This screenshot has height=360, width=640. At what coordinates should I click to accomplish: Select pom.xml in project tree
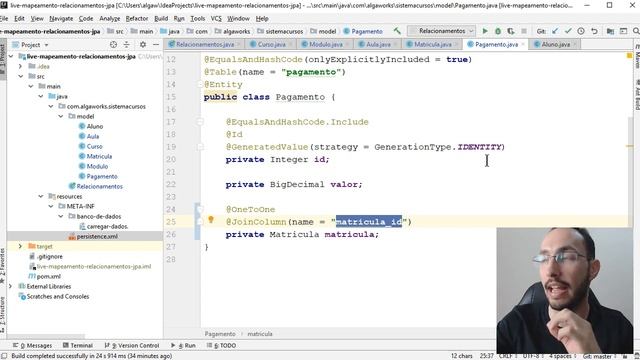pyautogui.click(x=49, y=276)
